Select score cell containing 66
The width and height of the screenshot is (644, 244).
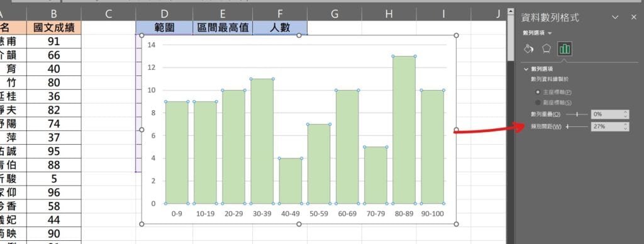pos(54,55)
